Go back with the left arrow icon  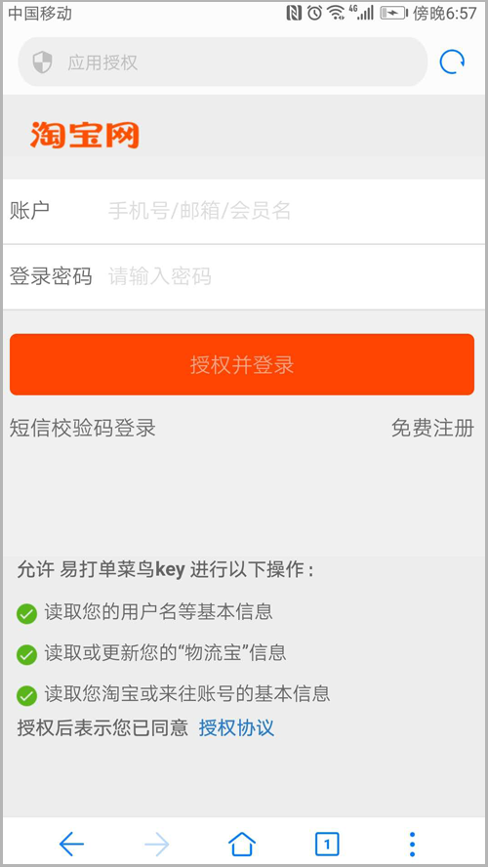71,845
